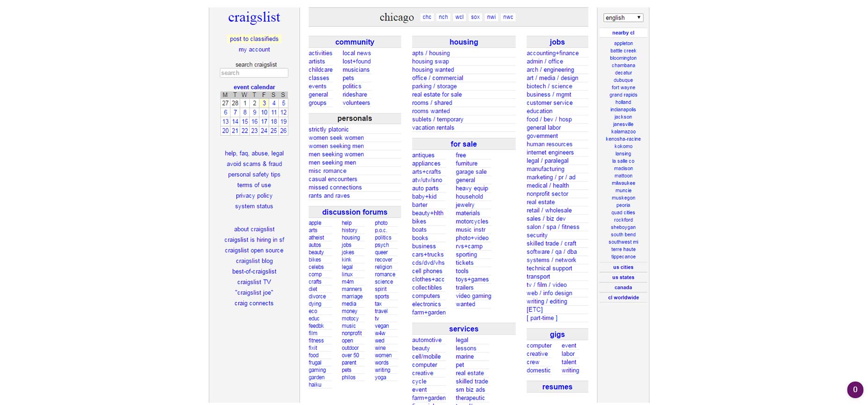The image size is (868, 405).
Task: Expand the cl worldwide list
Action: coord(623,298)
